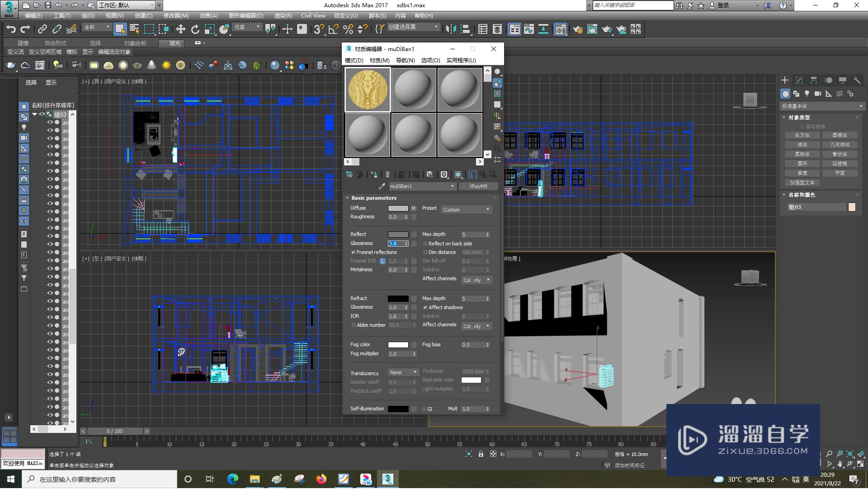
Task: Open the 材质(M) menu in the material editor
Action: 379,60
